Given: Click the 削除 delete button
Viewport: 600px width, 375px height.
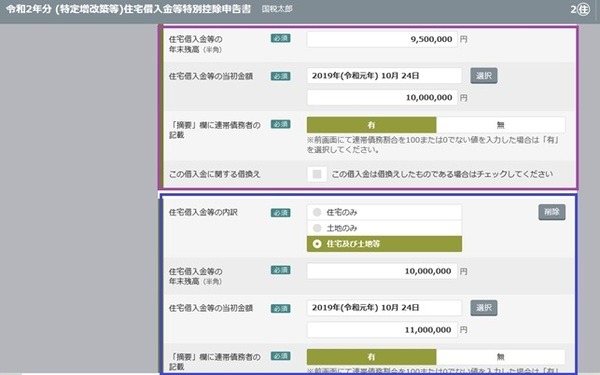Looking at the screenshot, I should click(x=552, y=212).
